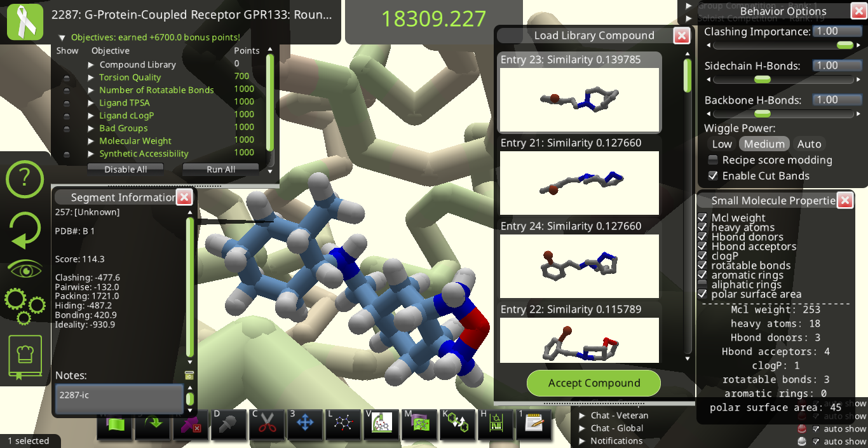Select the blue four-arrow move tool
The width and height of the screenshot is (868, 448).
tap(305, 423)
